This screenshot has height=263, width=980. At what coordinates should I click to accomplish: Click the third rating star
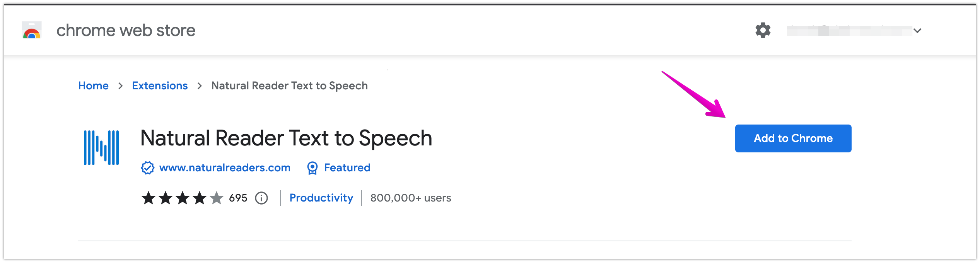pos(183,198)
